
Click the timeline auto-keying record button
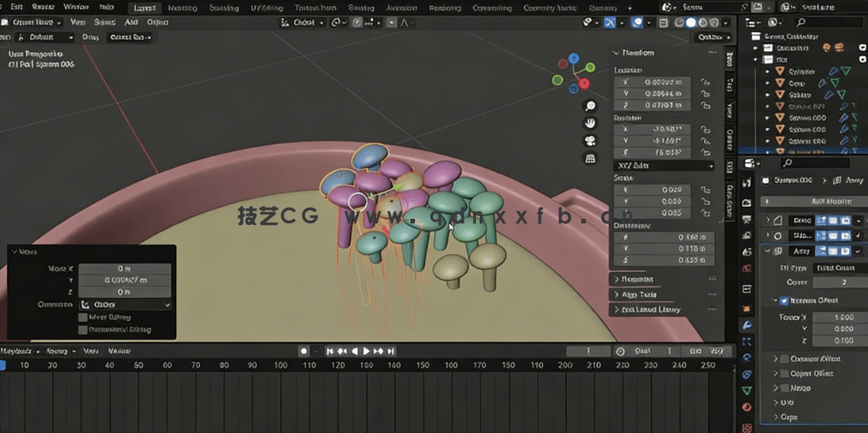304,351
